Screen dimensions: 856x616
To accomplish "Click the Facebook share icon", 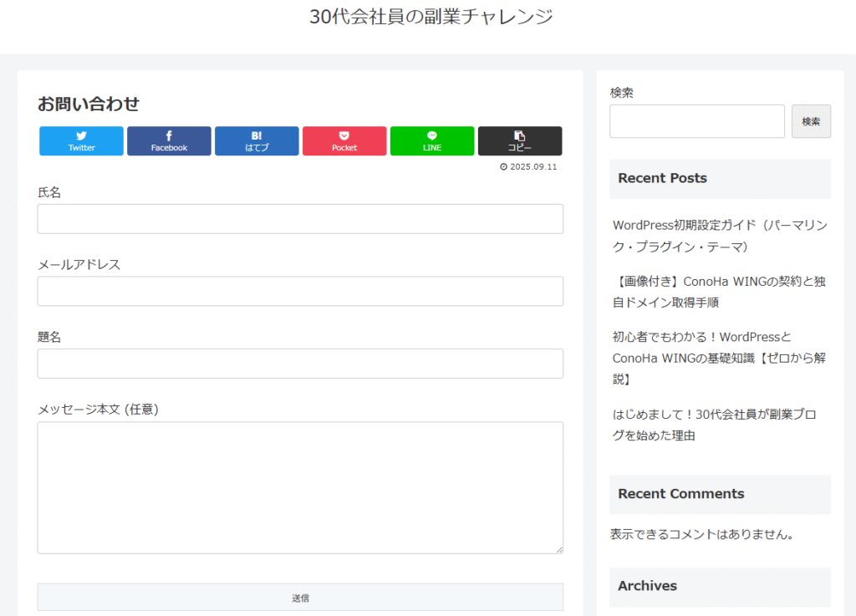I will point(169,135).
